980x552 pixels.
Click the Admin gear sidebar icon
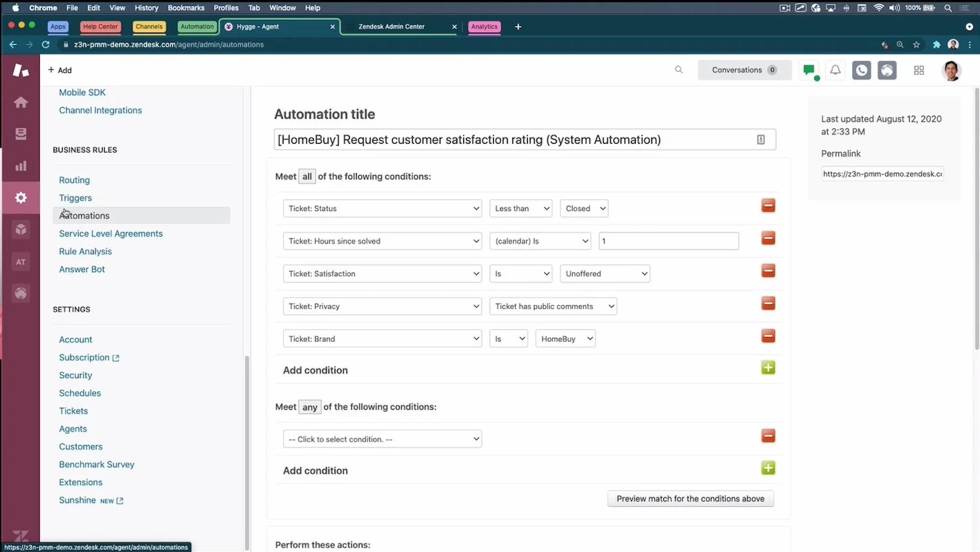click(x=21, y=198)
